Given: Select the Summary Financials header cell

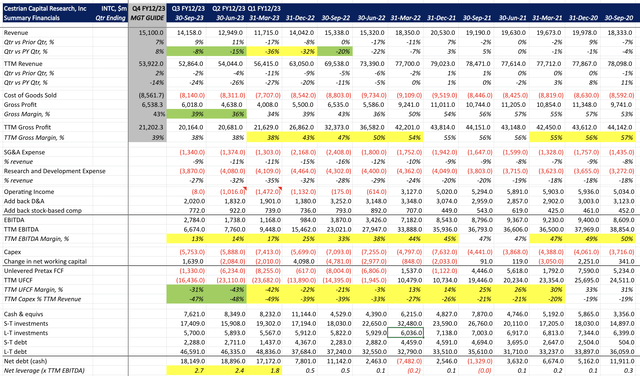Looking at the screenshot, I should tap(31, 18).
